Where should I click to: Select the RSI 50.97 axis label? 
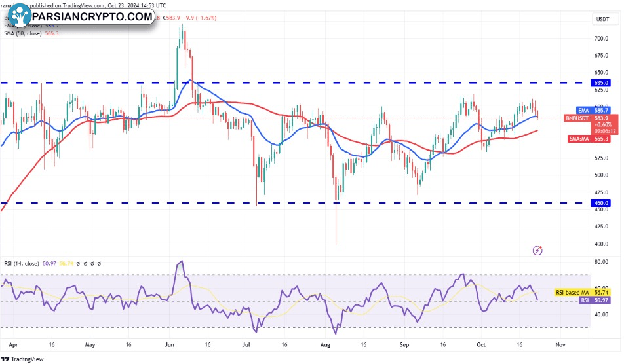(595, 300)
